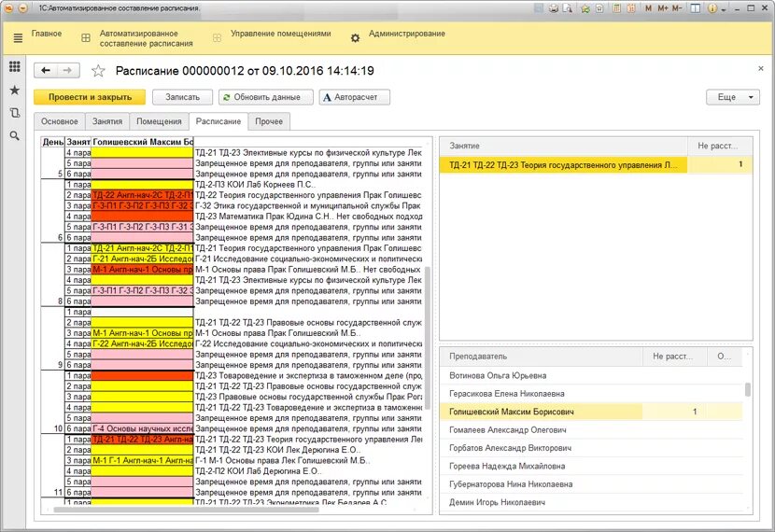The height and width of the screenshot is (532, 775).
Task: Click the sections grid icon in sidebar
Action: tap(15, 66)
